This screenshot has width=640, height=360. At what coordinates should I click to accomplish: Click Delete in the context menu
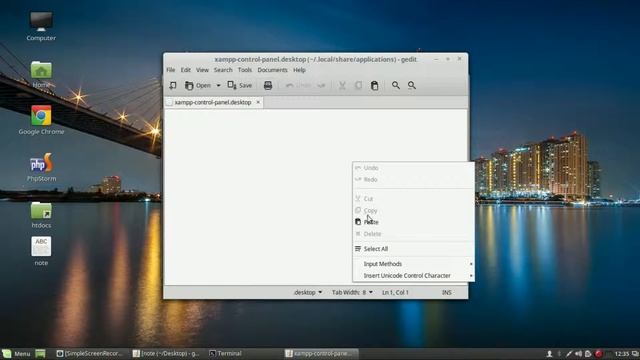(413, 234)
